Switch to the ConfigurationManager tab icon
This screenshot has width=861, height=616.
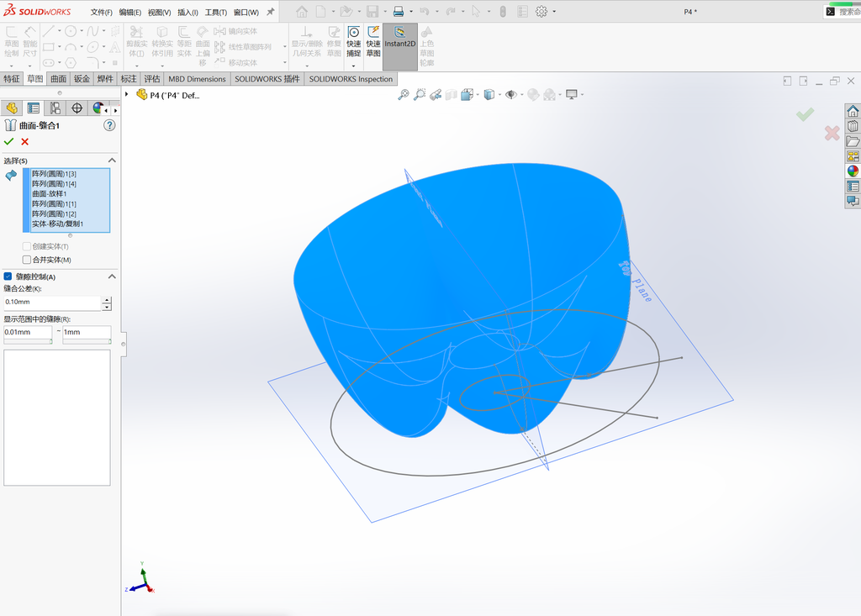pos(55,108)
